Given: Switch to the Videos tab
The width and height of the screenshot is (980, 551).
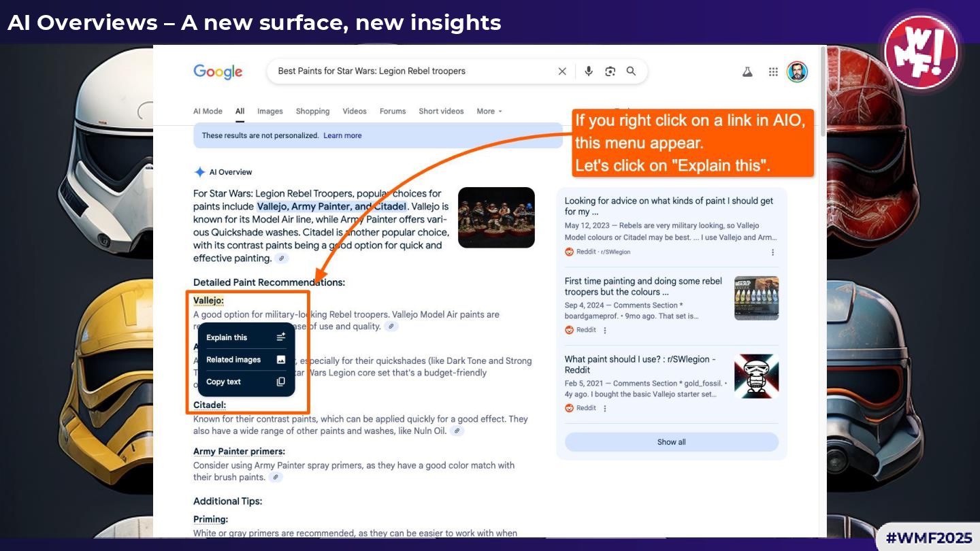Looking at the screenshot, I should [355, 112].
